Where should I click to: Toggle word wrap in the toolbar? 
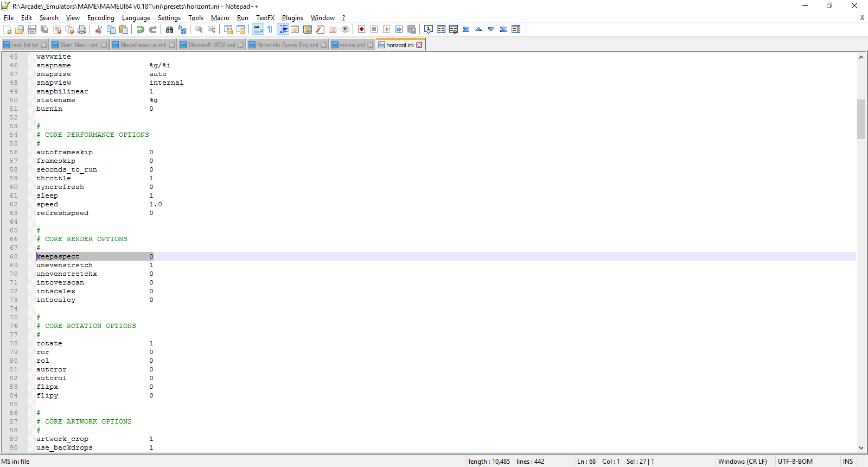pyautogui.click(x=258, y=29)
